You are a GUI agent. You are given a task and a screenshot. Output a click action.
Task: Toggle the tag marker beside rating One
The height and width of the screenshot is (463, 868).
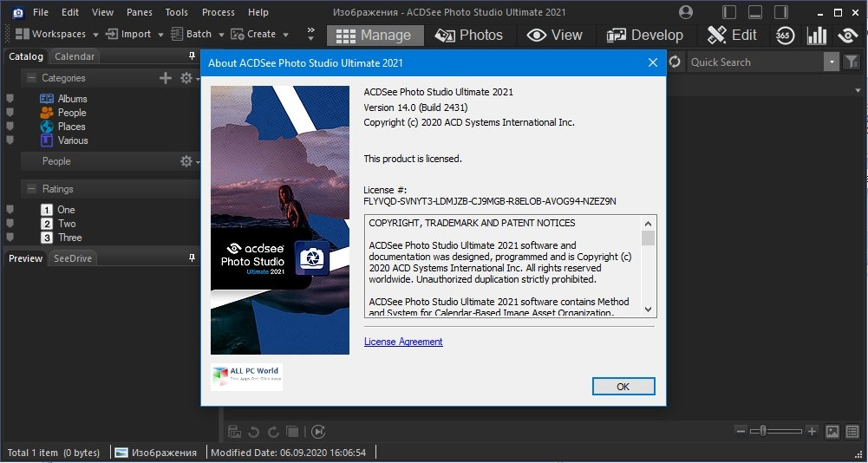click(x=10, y=210)
